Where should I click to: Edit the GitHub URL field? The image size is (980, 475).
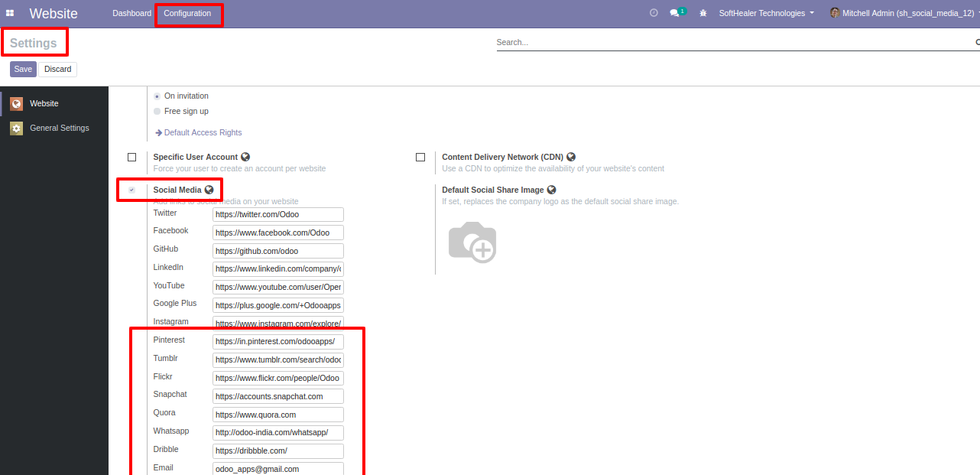[278, 251]
